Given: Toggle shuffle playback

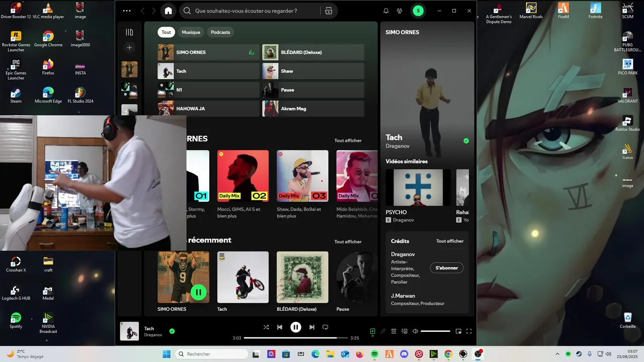Looking at the screenshot, I should click(266, 327).
